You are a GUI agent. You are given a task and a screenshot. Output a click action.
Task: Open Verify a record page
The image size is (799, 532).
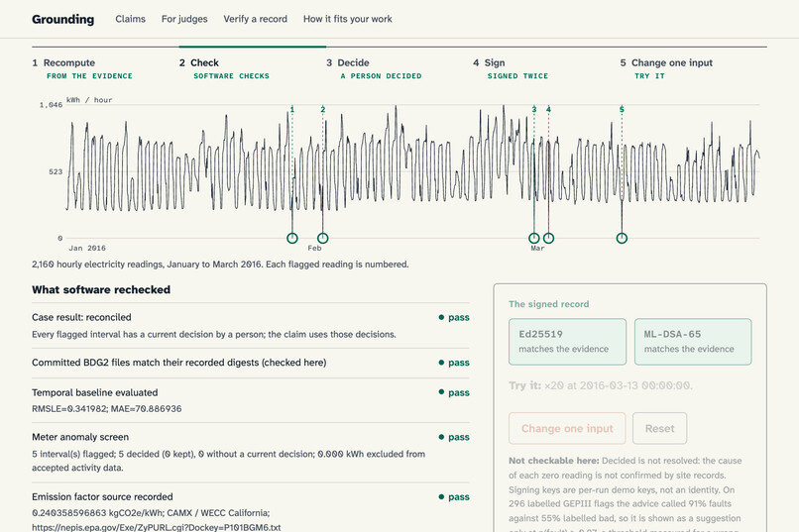[x=256, y=19]
